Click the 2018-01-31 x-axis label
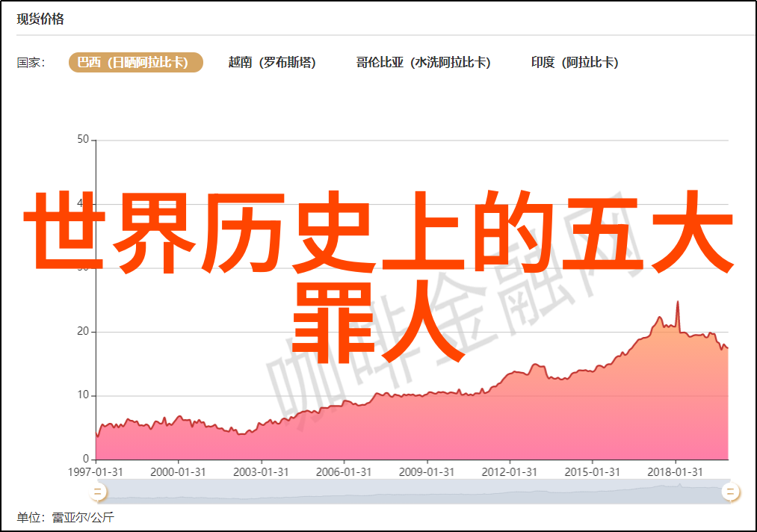 pos(675,471)
